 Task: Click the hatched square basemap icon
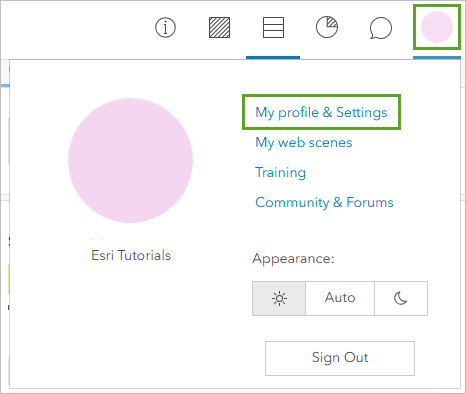pos(219,27)
